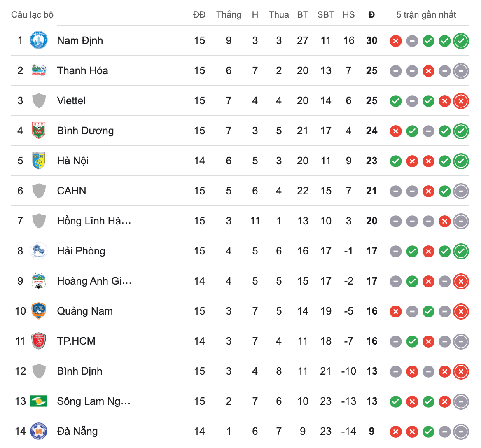Open Nam Định's most recent match result icon
The height and width of the screenshot is (448, 481).
tap(461, 41)
